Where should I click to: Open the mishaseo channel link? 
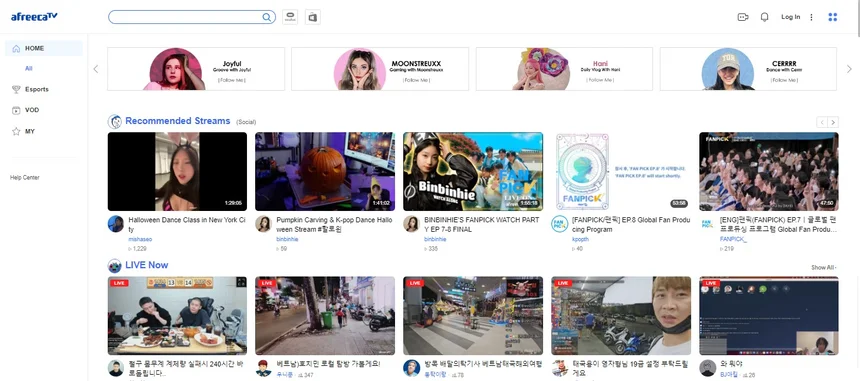pyautogui.click(x=140, y=240)
